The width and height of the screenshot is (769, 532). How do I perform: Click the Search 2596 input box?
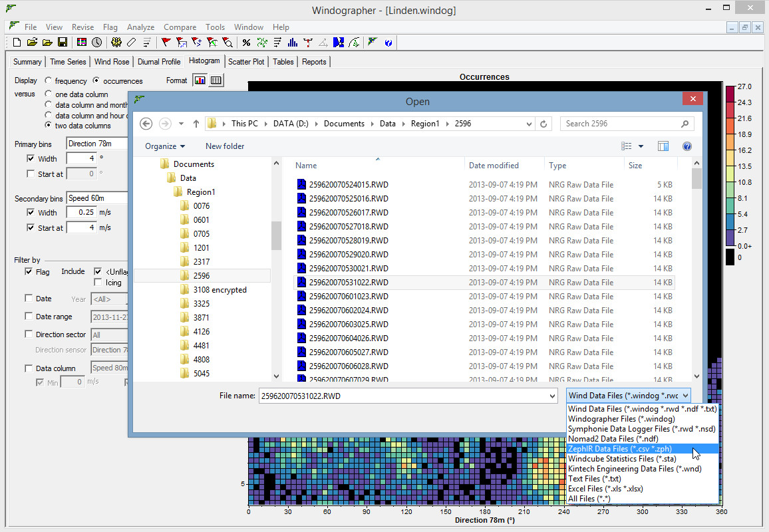[621, 124]
